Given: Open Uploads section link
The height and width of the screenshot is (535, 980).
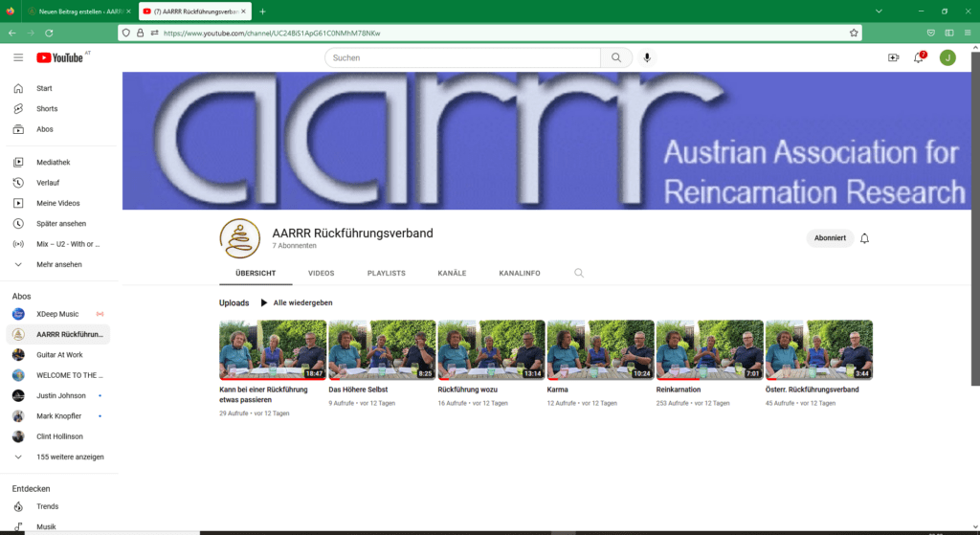Looking at the screenshot, I should tap(234, 302).
